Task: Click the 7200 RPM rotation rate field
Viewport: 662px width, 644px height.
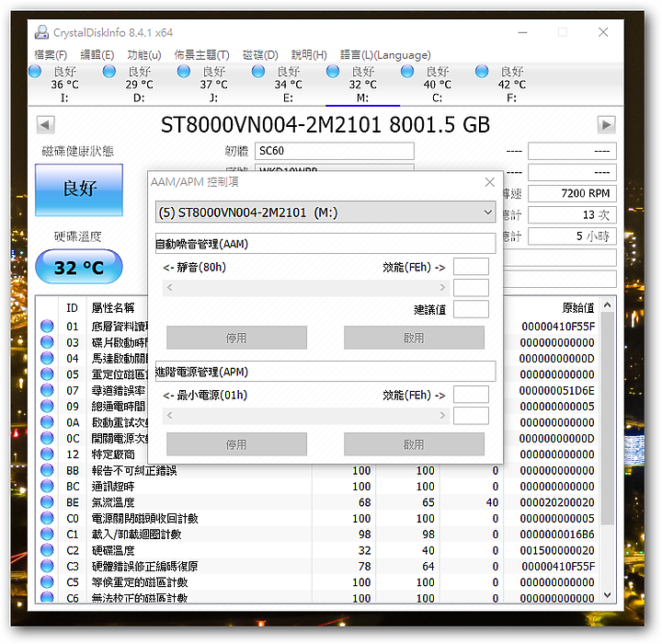Action: pyautogui.click(x=572, y=193)
